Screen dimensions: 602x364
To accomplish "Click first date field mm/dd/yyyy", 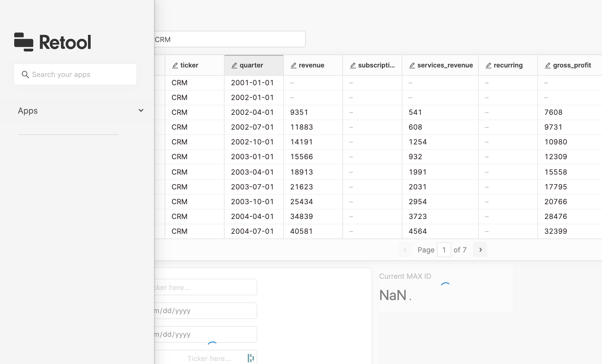I will (x=204, y=311).
